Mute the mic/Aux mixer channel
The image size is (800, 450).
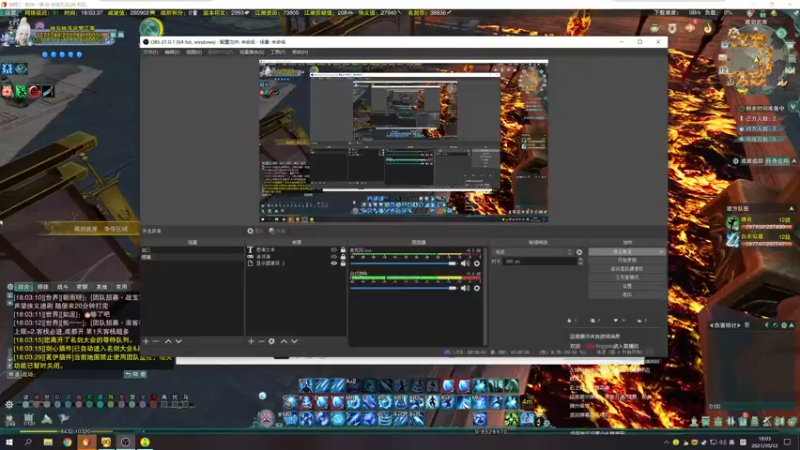[x=465, y=263]
